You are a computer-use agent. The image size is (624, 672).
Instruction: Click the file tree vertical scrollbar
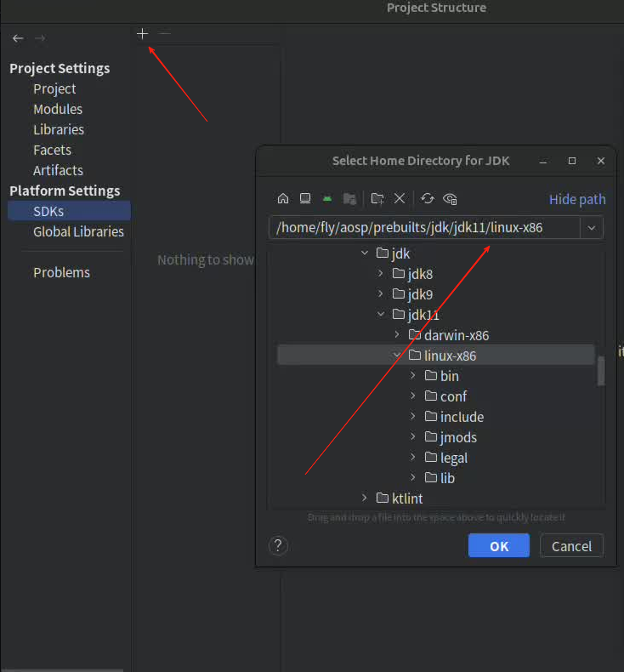point(601,371)
